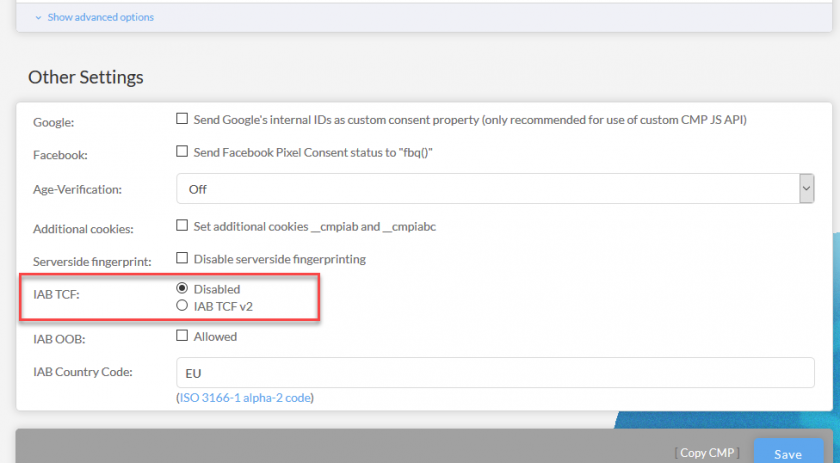This screenshot has height=463, width=840.
Task: Enable Set additional cookies checkbox
Action: (x=182, y=225)
